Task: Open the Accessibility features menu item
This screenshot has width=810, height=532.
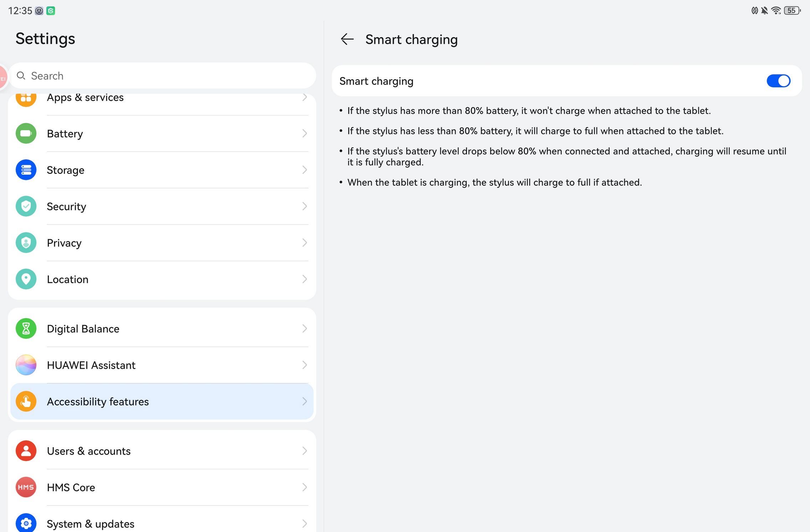Action: (98, 402)
